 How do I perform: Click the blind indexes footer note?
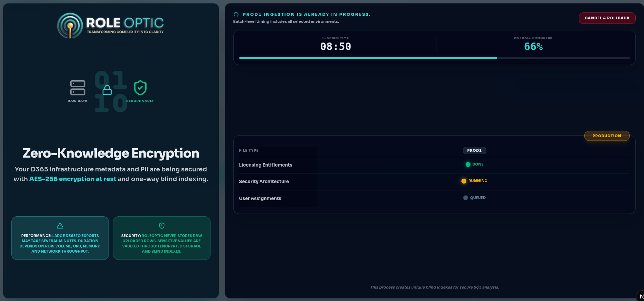(435, 287)
